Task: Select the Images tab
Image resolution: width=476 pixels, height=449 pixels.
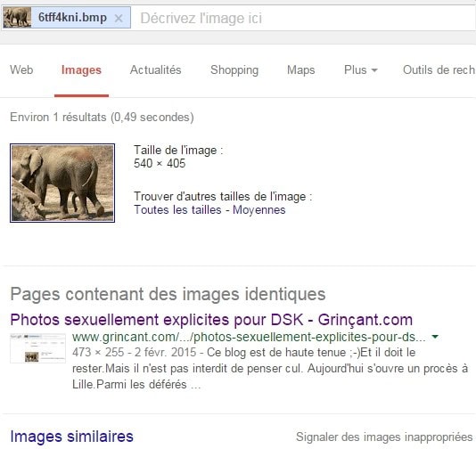Action: coord(81,70)
